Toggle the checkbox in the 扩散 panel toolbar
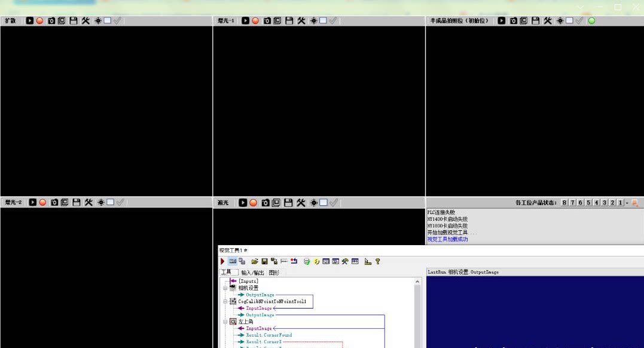644x348 pixels. 108,20
